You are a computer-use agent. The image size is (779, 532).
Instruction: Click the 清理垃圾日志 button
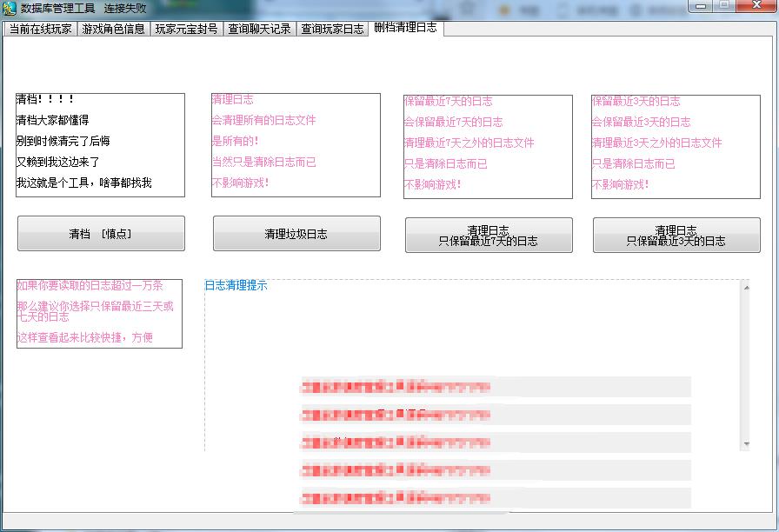296,234
